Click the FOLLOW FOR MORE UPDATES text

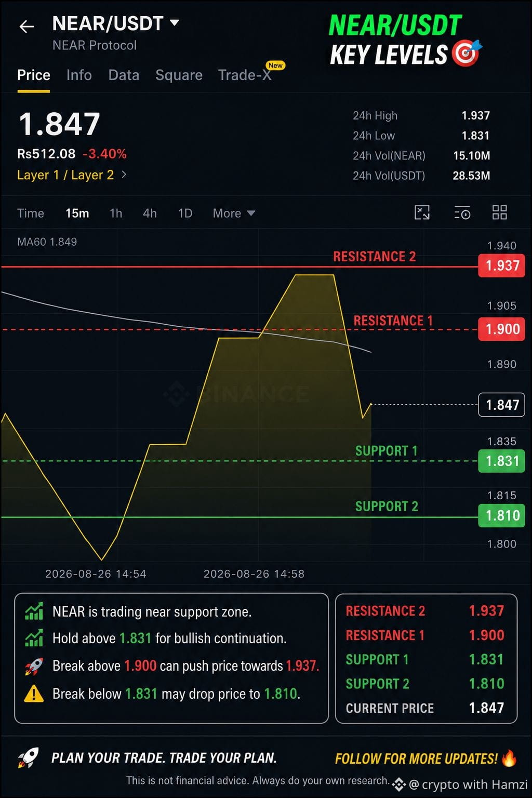[x=416, y=759]
